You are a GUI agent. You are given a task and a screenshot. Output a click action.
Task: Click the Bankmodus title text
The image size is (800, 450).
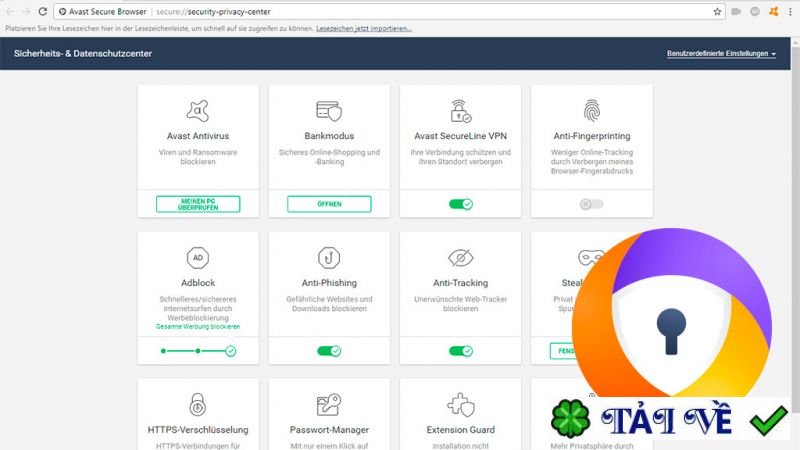[x=329, y=136]
